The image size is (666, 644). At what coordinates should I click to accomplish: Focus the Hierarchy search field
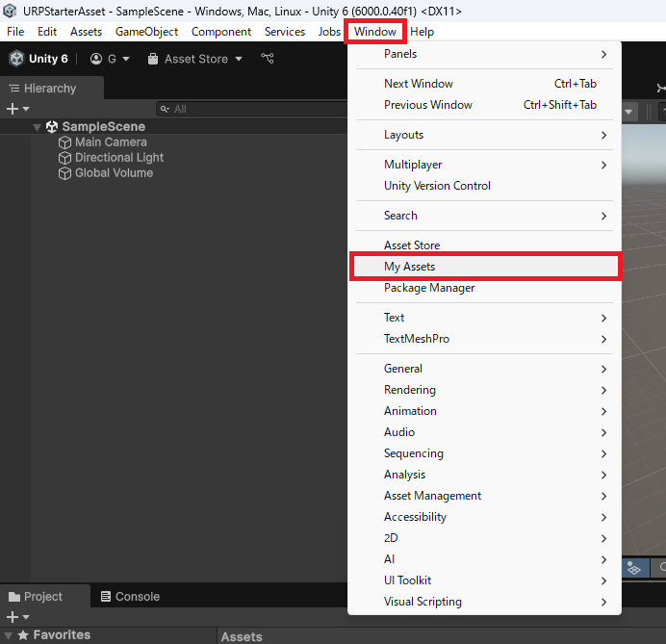(x=251, y=109)
